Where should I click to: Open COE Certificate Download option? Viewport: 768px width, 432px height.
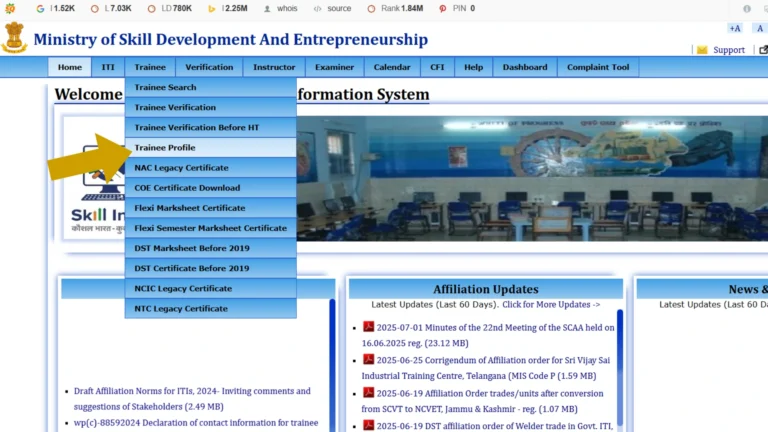(187, 188)
